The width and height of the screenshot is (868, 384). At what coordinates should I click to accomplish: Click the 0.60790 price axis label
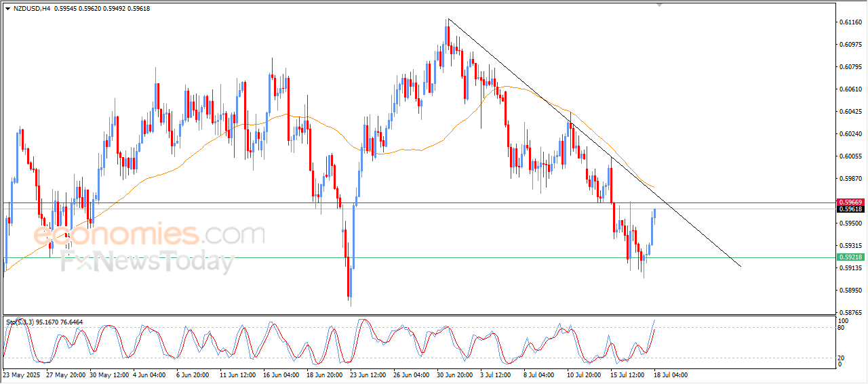[850, 67]
